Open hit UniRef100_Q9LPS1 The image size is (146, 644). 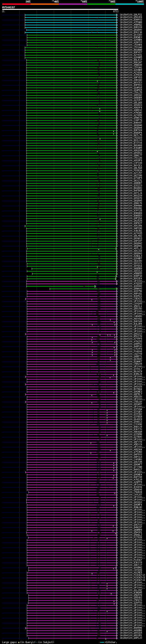131,15
